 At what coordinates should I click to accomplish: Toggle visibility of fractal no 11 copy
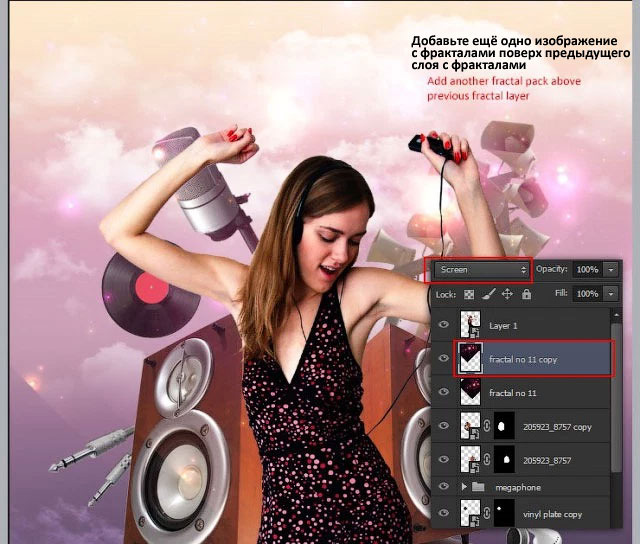444,358
